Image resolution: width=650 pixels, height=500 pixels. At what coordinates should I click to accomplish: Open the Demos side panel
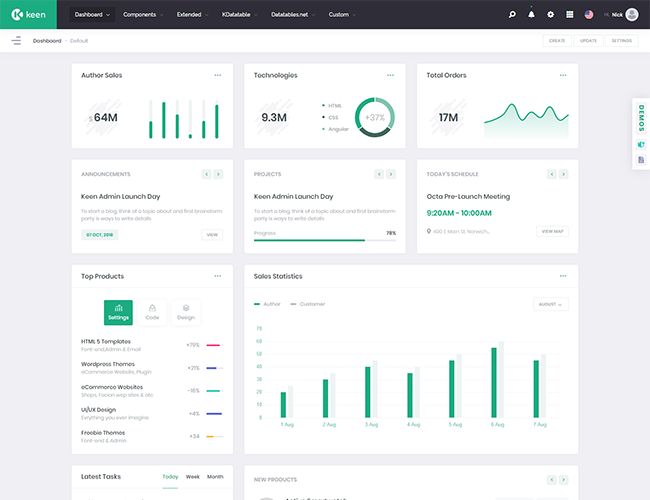point(641,118)
